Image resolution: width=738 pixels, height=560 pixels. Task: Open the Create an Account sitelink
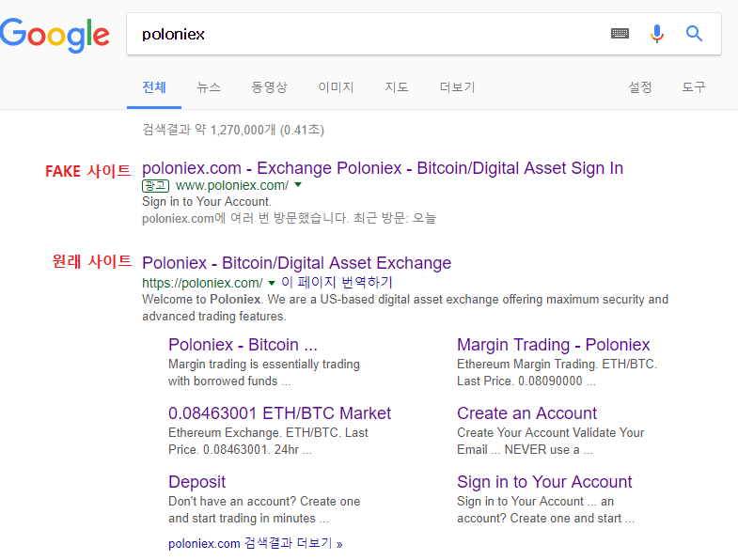coord(526,413)
